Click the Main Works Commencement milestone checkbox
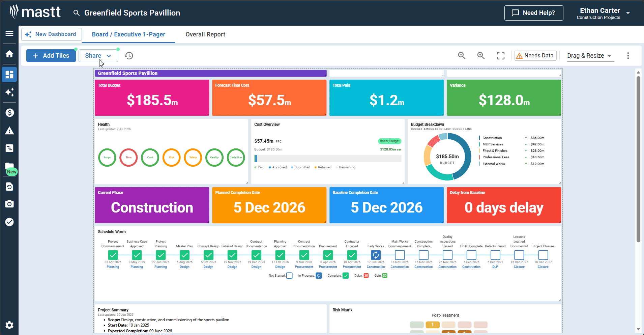 pos(400,255)
